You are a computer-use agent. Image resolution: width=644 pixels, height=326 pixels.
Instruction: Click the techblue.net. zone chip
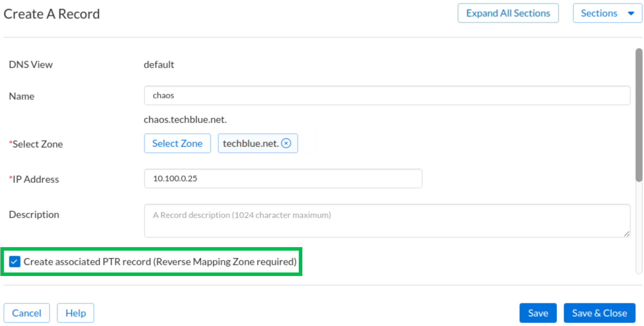(250, 143)
